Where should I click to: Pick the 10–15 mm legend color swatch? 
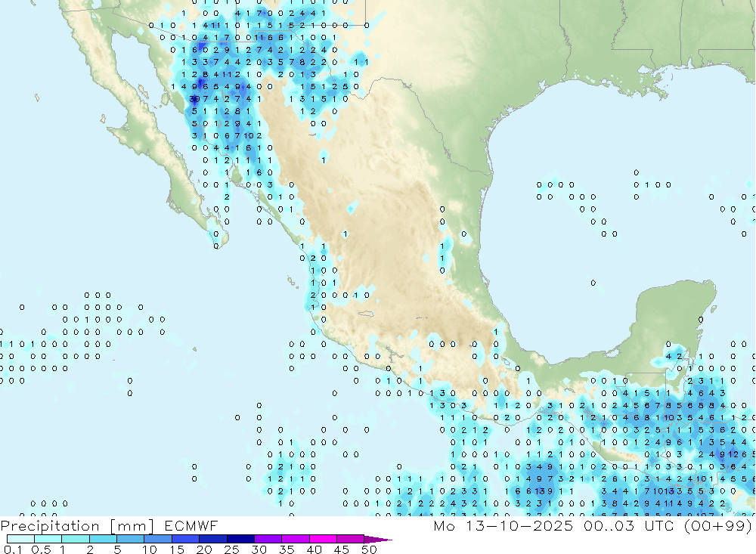[158, 539]
